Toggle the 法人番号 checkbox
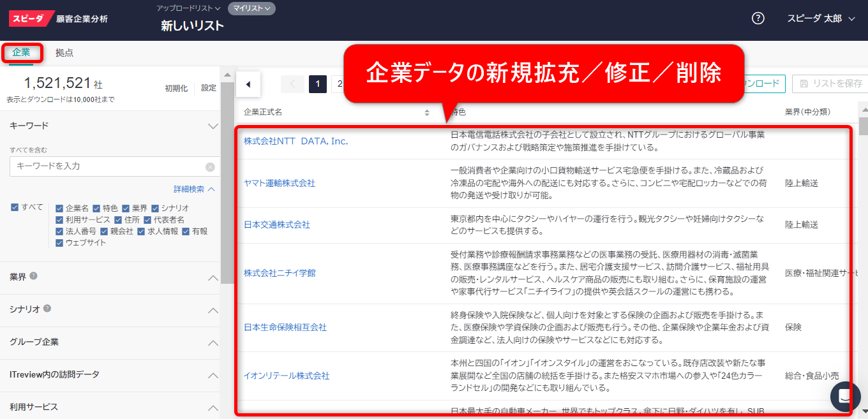The height and width of the screenshot is (419, 868). click(59, 232)
